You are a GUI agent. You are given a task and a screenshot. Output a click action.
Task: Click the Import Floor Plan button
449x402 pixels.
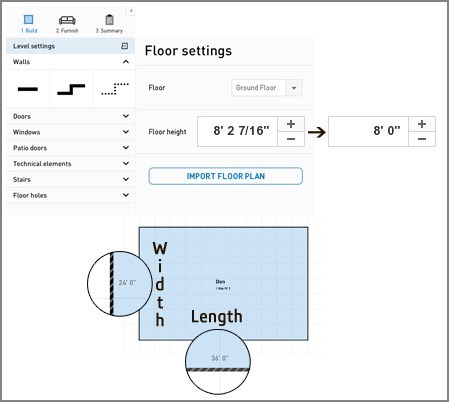coord(226,176)
